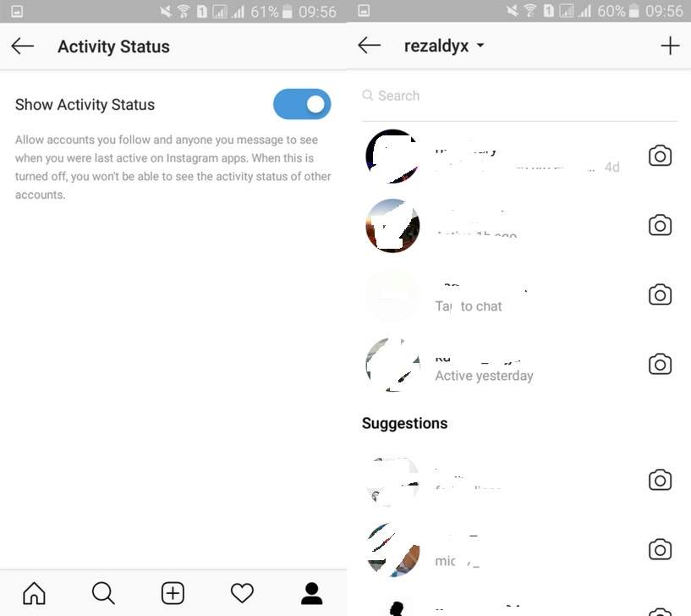Select first profile picture in message list
Viewport: 691px width, 616px height.
click(x=392, y=156)
